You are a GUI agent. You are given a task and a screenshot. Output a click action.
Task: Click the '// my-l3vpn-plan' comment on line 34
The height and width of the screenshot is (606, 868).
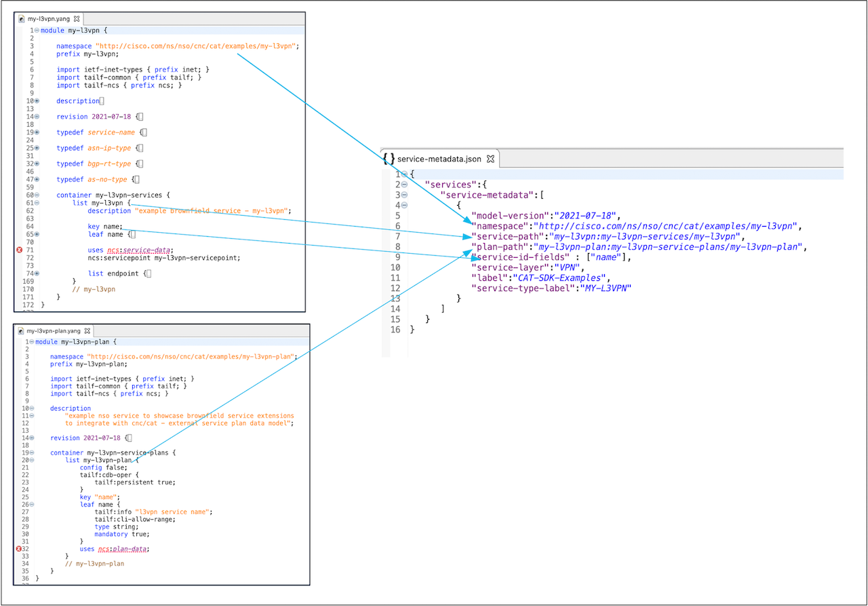(95, 563)
